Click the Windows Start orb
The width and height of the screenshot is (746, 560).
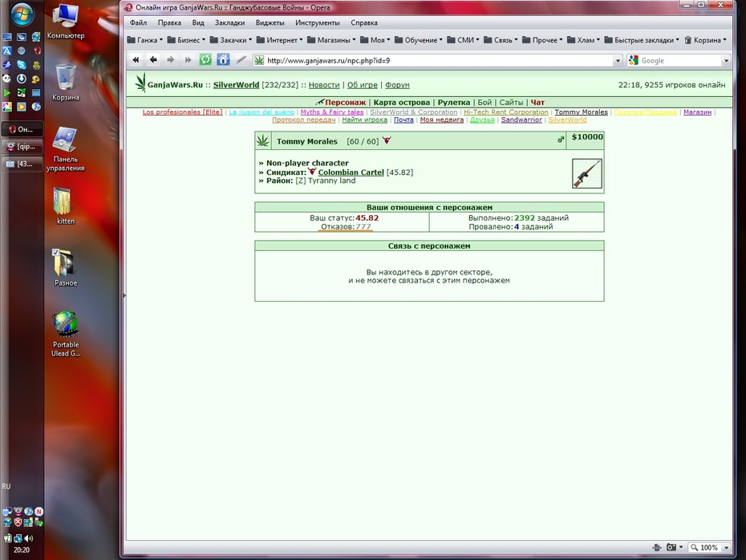pyautogui.click(x=22, y=14)
